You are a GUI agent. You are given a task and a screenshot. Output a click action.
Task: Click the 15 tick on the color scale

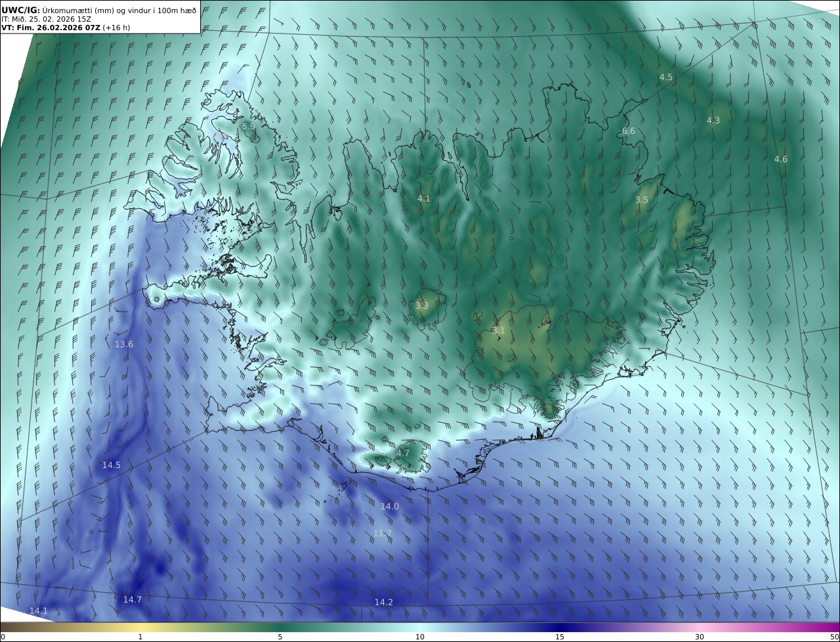click(560, 637)
